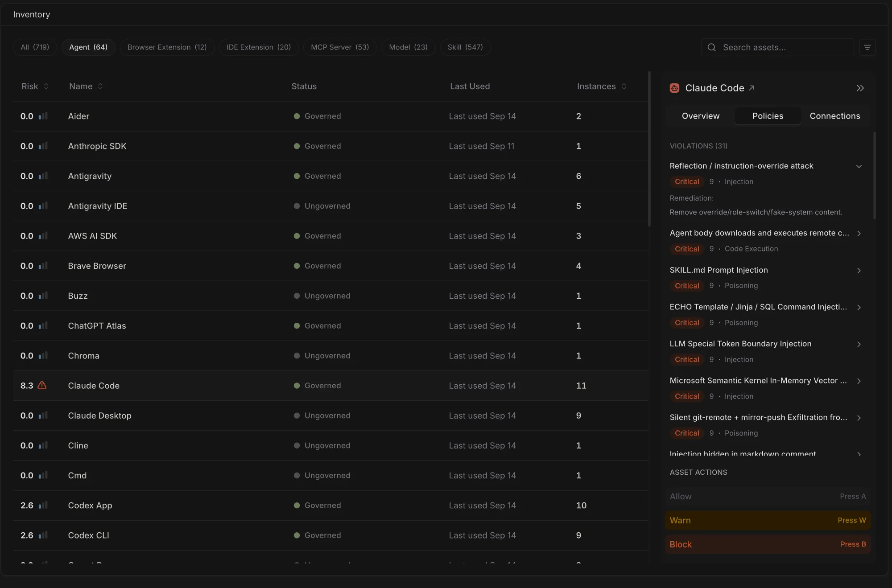The height and width of the screenshot is (588, 892).
Task: Click the Claude Code logo icon in panel header
Action: (x=675, y=88)
